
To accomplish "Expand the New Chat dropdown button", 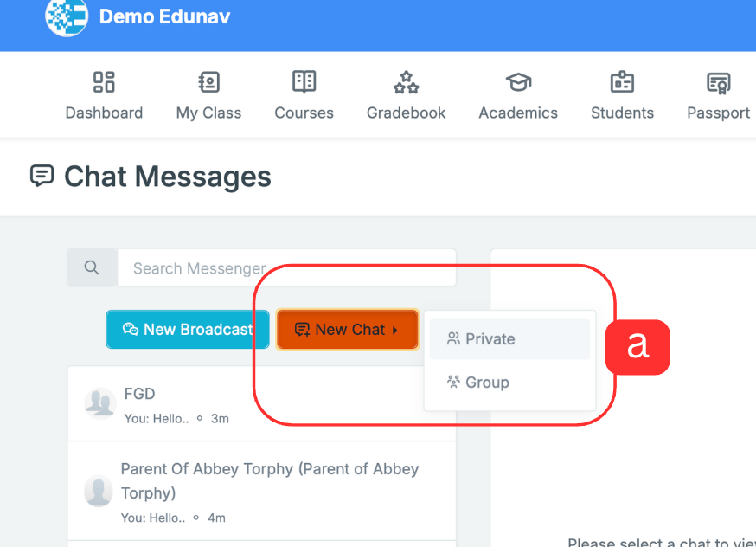I will (348, 330).
